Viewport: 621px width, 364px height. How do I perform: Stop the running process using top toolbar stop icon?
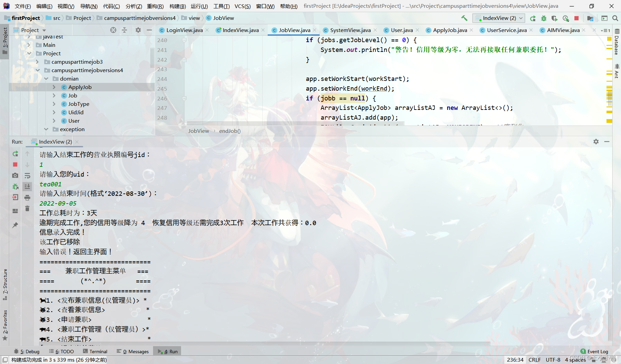click(576, 18)
